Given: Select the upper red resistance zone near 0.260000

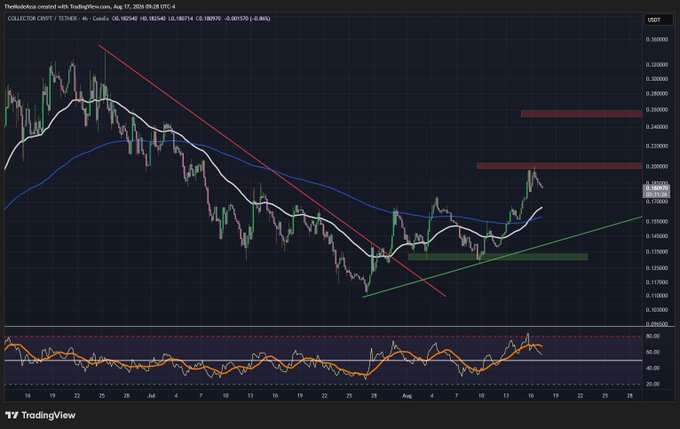Looking at the screenshot, I should click(x=581, y=114).
